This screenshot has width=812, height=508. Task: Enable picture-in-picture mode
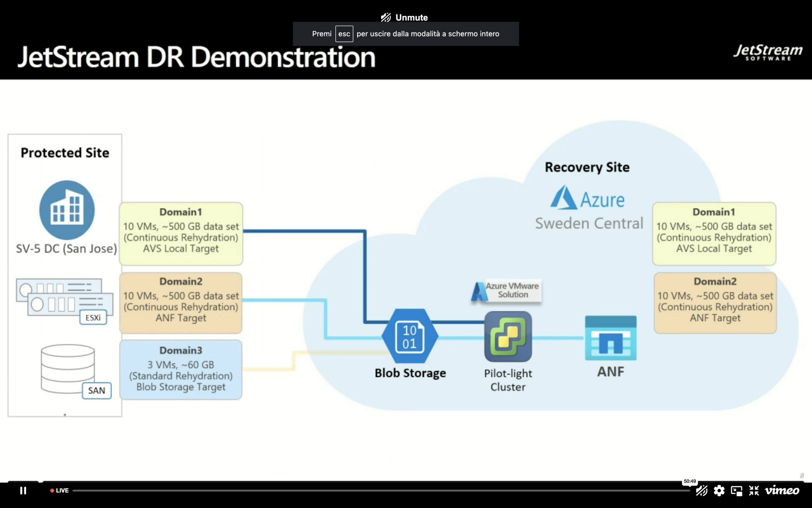point(736,491)
